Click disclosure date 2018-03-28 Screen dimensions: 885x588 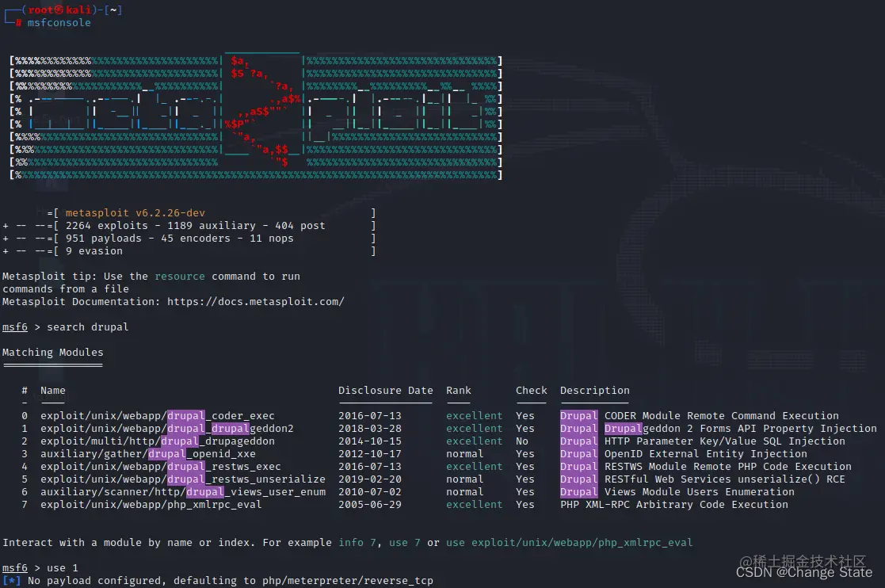point(370,428)
